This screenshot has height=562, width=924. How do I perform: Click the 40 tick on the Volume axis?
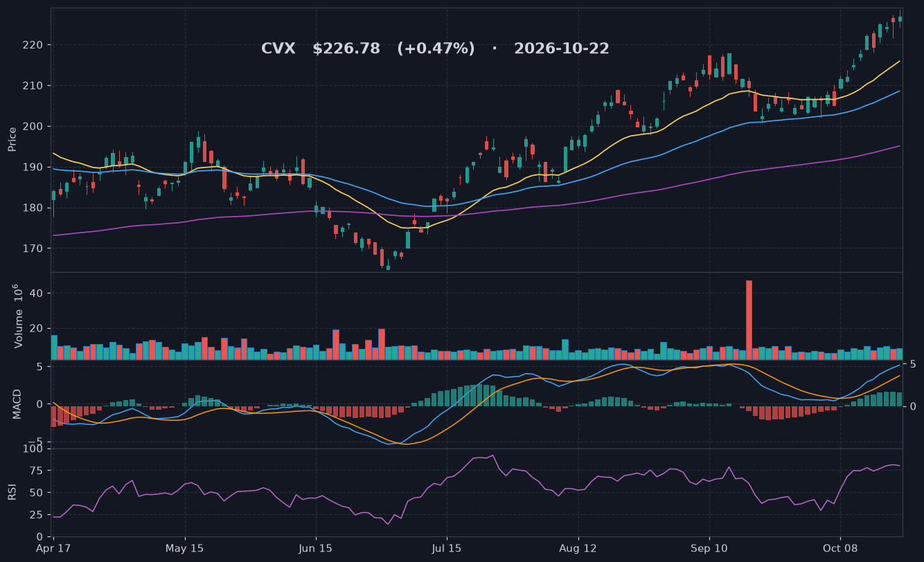37,293
